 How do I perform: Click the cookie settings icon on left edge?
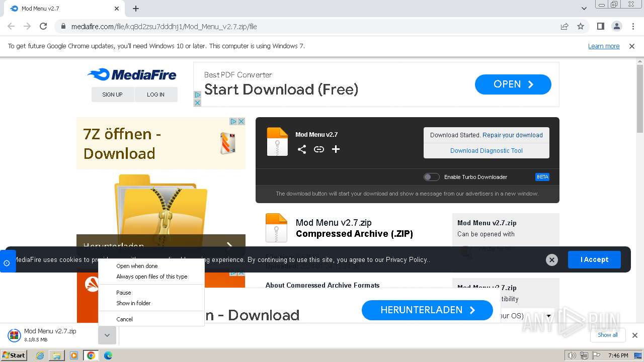(x=7, y=263)
